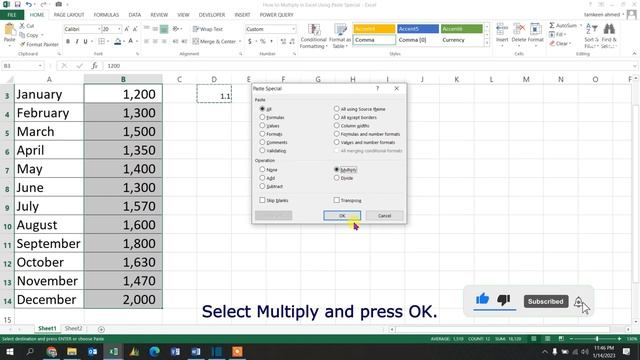Viewport: 640px width, 360px height.
Task: Click Increase Font Size icon
Action: tap(127, 29)
